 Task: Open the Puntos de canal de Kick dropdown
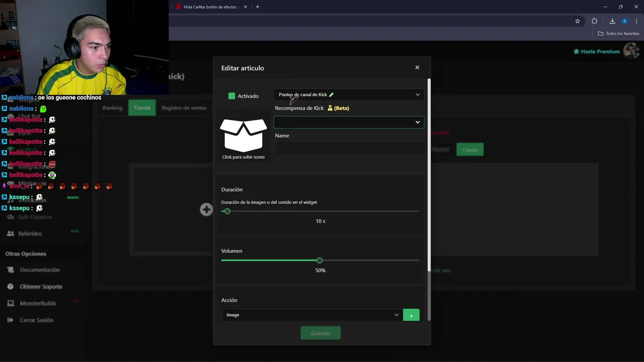(349, 95)
